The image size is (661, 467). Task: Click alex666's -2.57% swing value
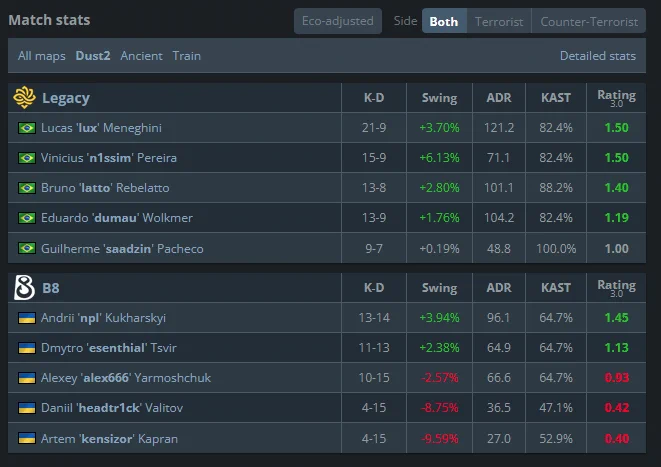coord(439,378)
